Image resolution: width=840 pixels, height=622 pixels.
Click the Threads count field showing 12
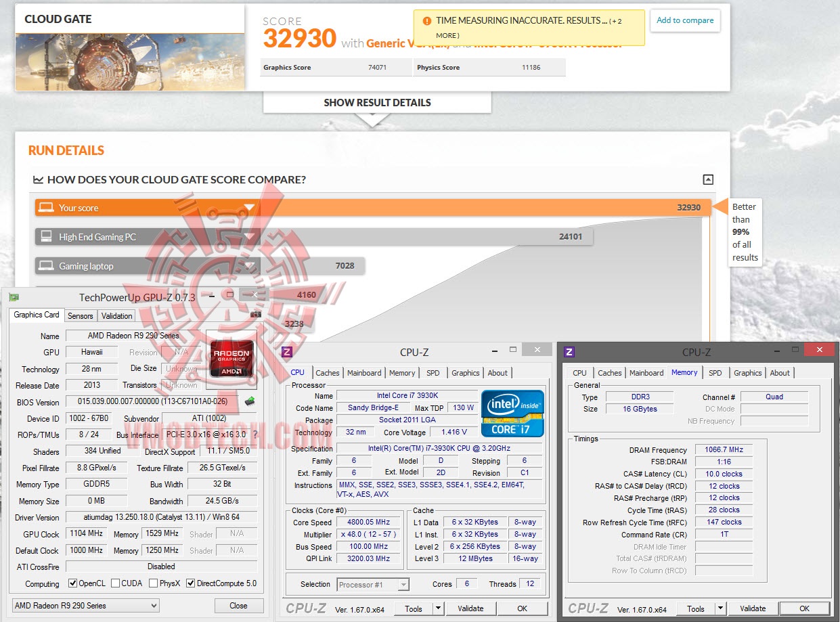click(x=530, y=583)
